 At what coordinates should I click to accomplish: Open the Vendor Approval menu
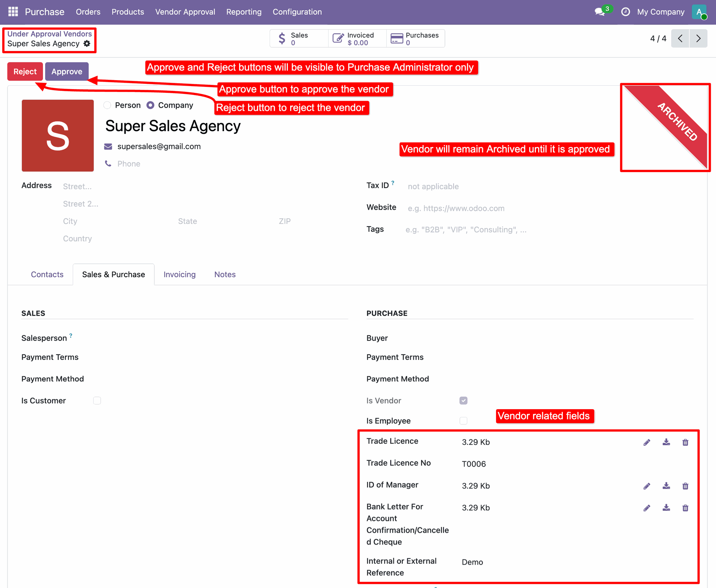pos(185,12)
